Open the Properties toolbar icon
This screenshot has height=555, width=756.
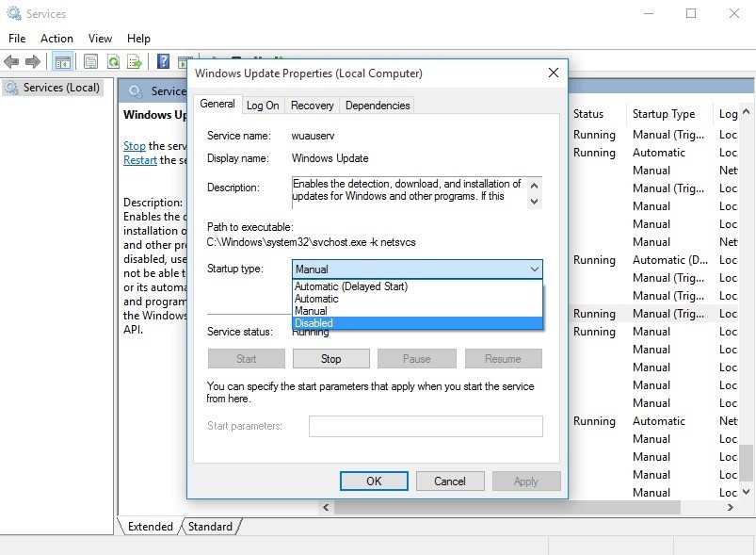(88, 60)
